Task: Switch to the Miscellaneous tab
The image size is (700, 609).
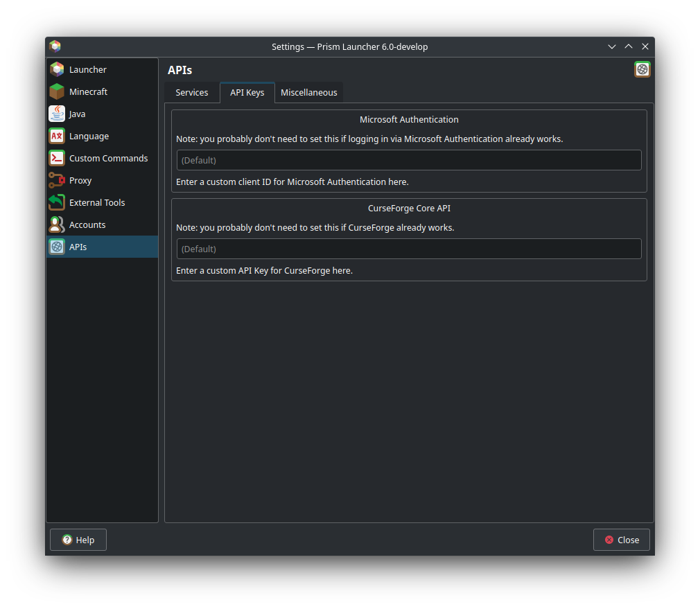Action: pos(309,93)
